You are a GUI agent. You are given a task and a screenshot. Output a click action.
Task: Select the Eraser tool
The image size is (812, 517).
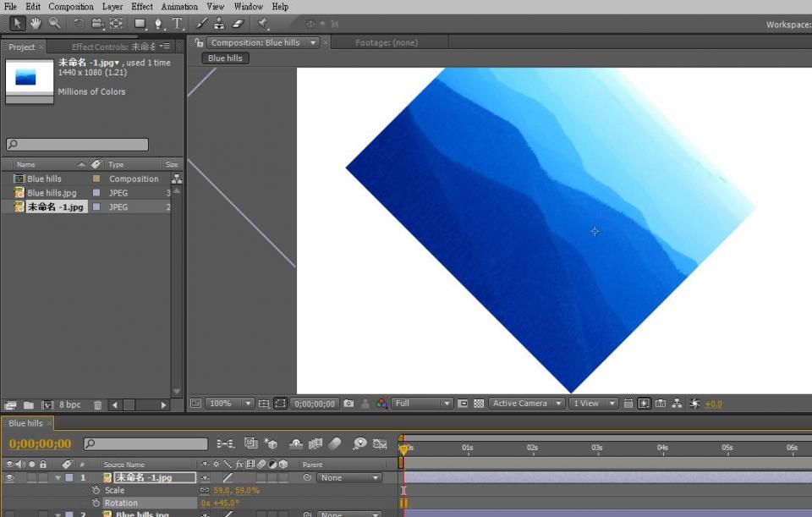pos(238,24)
